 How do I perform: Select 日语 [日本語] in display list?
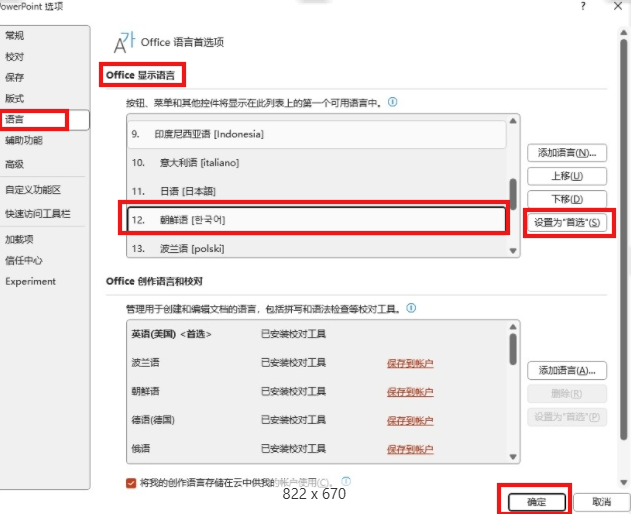317,191
